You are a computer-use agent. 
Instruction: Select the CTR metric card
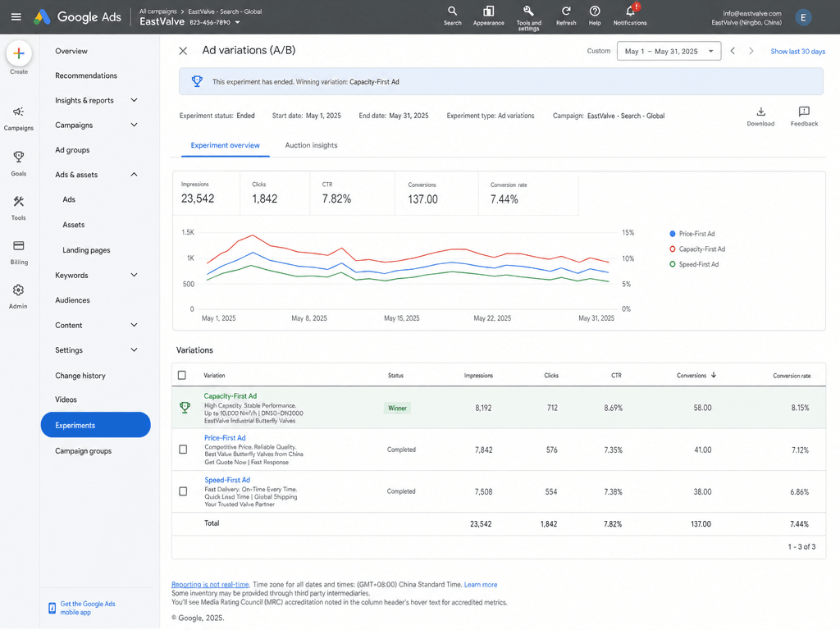(x=352, y=194)
